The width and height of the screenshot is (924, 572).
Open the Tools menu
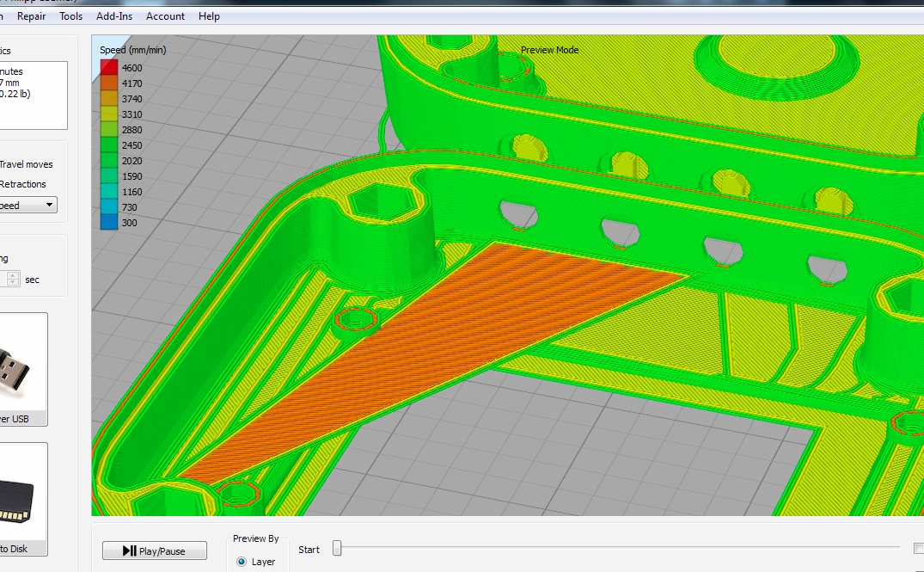(x=70, y=16)
